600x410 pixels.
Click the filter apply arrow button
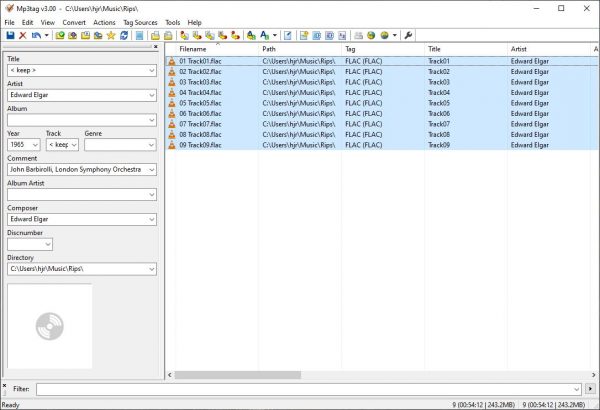pyautogui.click(x=590, y=389)
